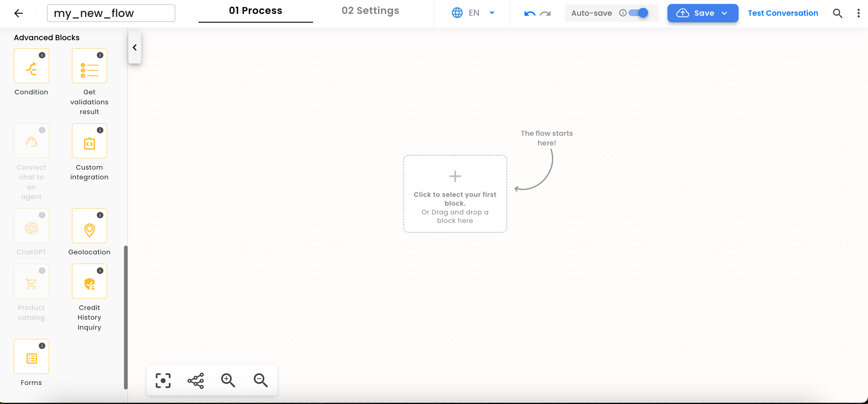Expand the Save button dropdown arrow

point(724,14)
